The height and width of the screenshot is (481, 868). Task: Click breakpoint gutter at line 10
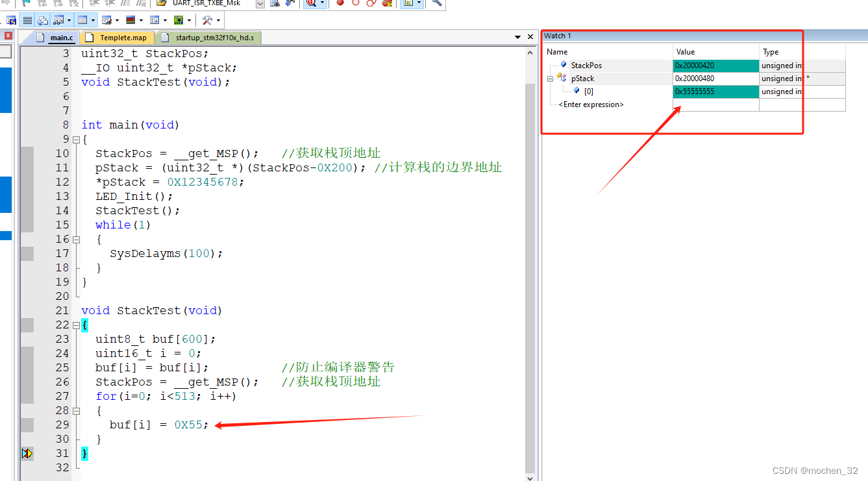(x=27, y=154)
